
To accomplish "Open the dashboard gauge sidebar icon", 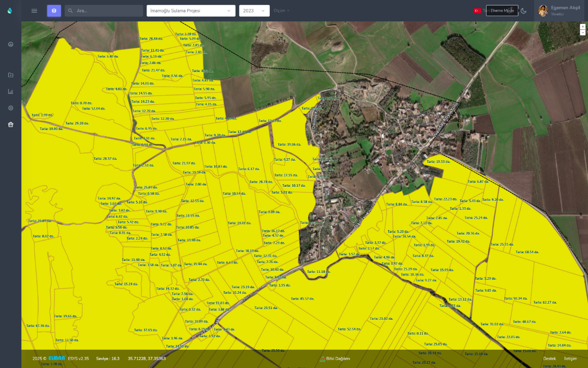I will [x=11, y=44].
